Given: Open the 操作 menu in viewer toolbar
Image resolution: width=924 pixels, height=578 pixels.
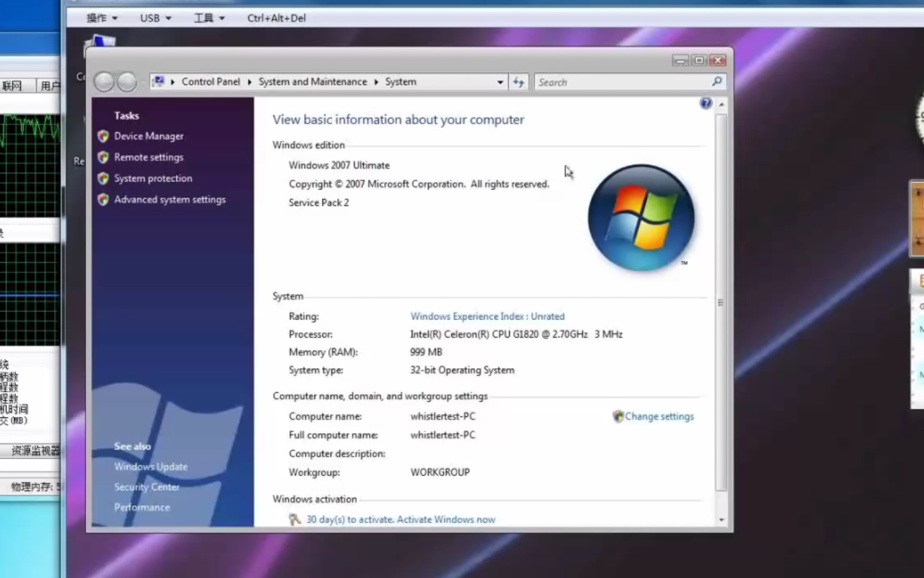Looking at the screenshot, I should (102, 18).
